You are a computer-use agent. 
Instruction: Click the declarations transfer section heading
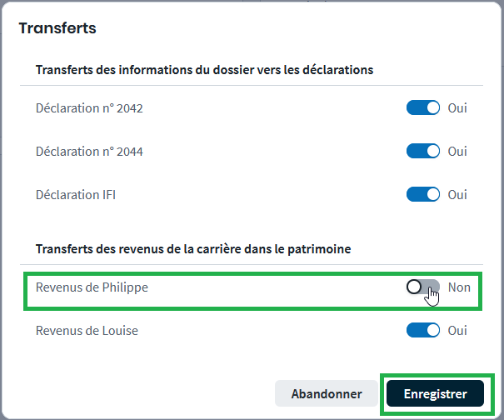pyautogui.click(x=204, y=69)
